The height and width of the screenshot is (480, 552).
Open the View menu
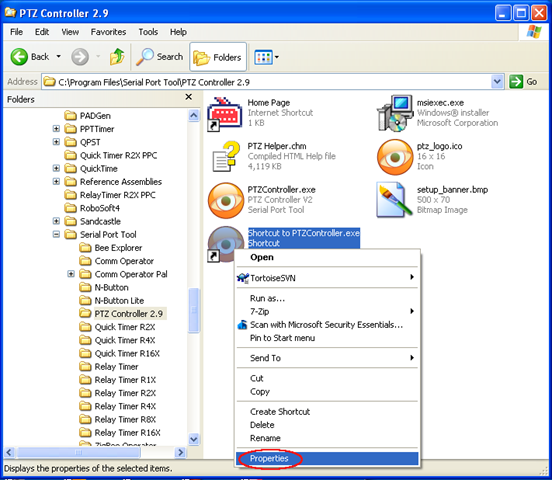pos(70,32)
